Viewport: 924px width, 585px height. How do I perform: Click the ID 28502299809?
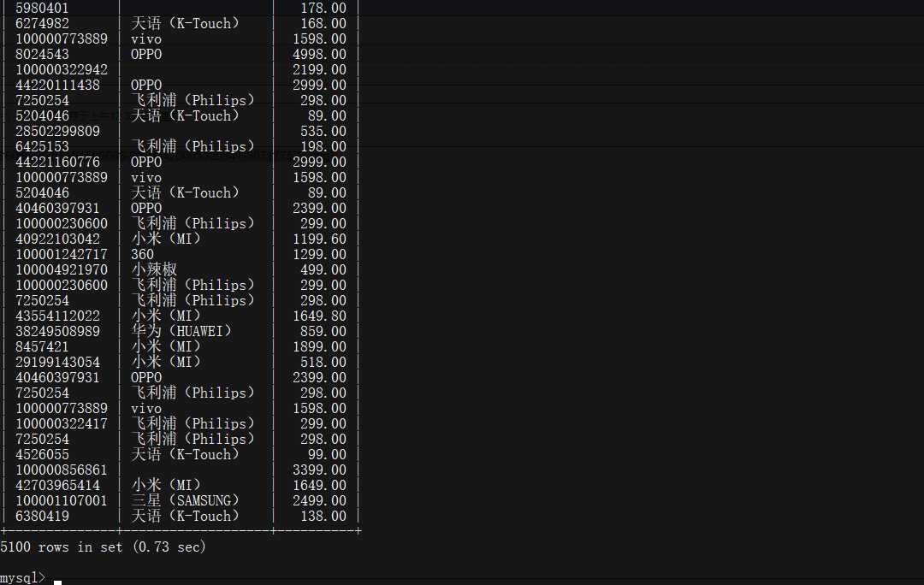[58, 132]
